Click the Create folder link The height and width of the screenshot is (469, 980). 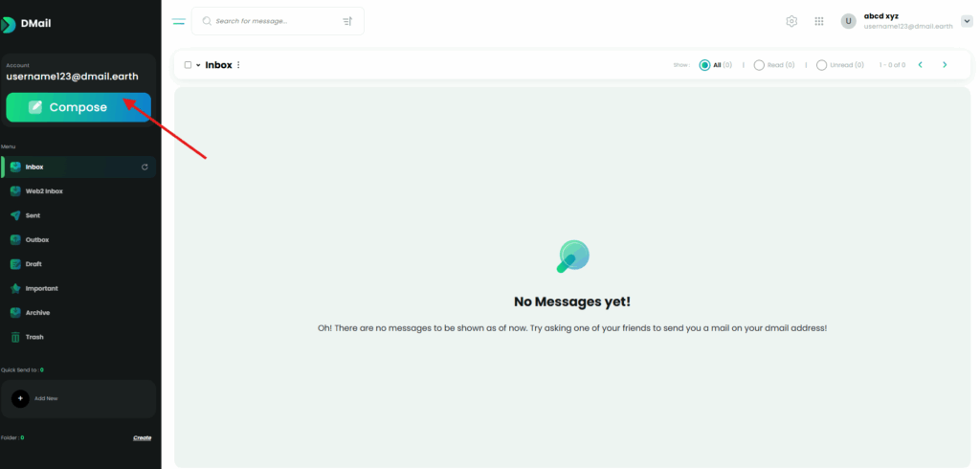point(142,438)
